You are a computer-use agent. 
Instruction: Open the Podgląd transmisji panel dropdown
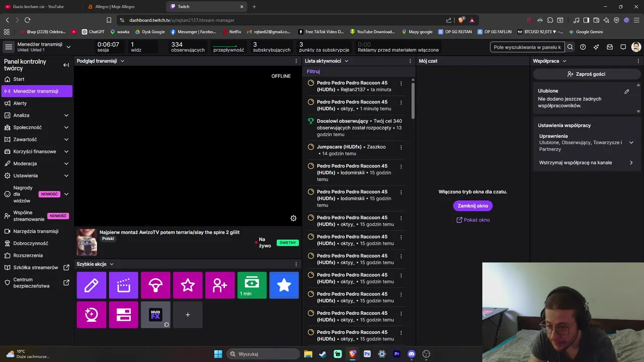tap(122, 61)
